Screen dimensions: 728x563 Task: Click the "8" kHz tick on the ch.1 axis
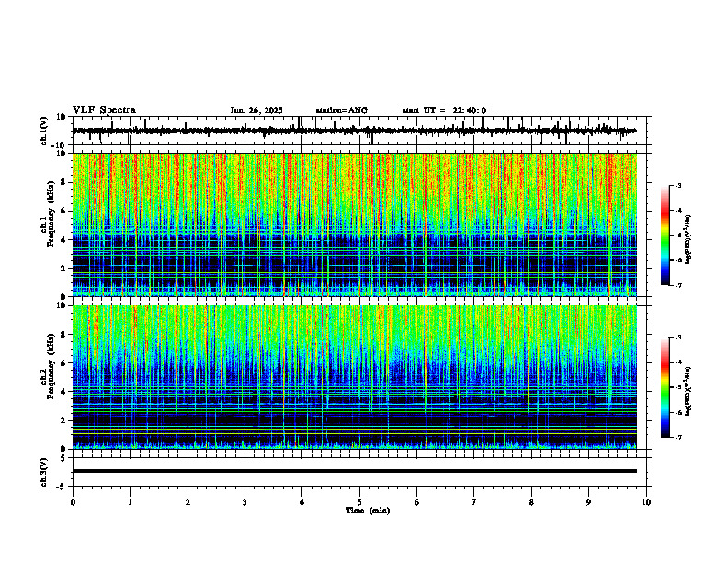[64, 182]
